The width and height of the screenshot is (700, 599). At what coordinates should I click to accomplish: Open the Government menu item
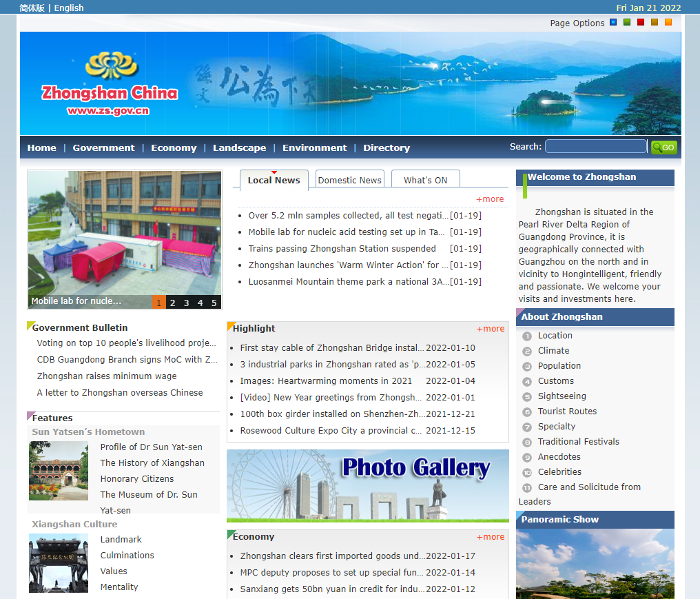[x=103, y=148]
